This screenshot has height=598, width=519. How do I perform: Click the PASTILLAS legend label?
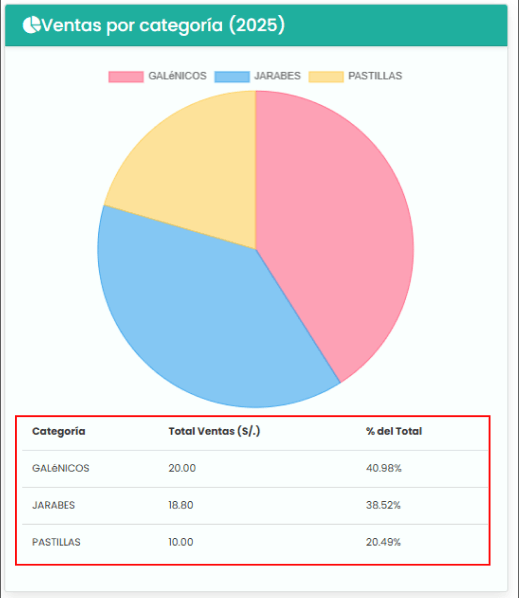pos(375,76)
